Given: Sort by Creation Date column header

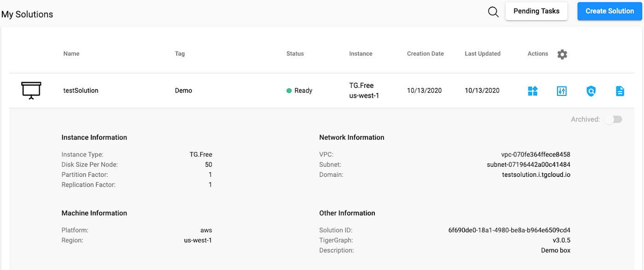Looking at the screenshot, I should [425, 54].
